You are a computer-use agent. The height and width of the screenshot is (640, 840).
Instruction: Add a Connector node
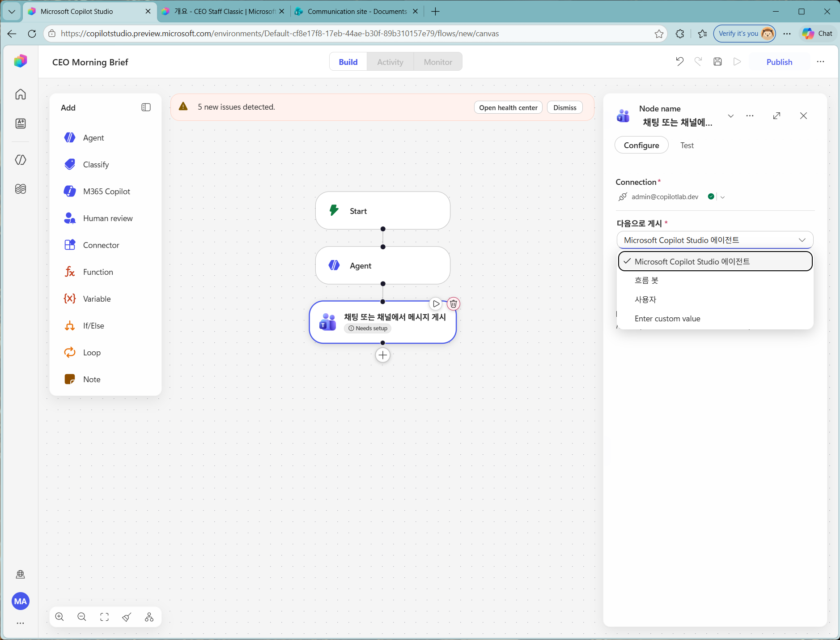106,245
